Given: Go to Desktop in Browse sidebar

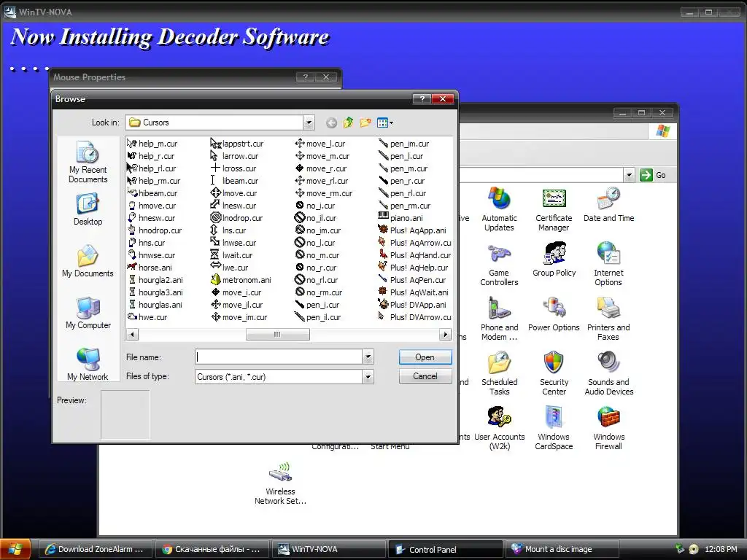Looking at the screenshot, I should pyautogui.click(x=88, y=209).
